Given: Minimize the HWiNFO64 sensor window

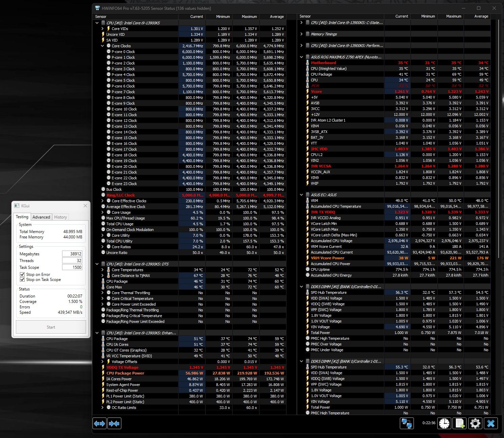Looking at the screenshot, I should click(x=463, y=8).
